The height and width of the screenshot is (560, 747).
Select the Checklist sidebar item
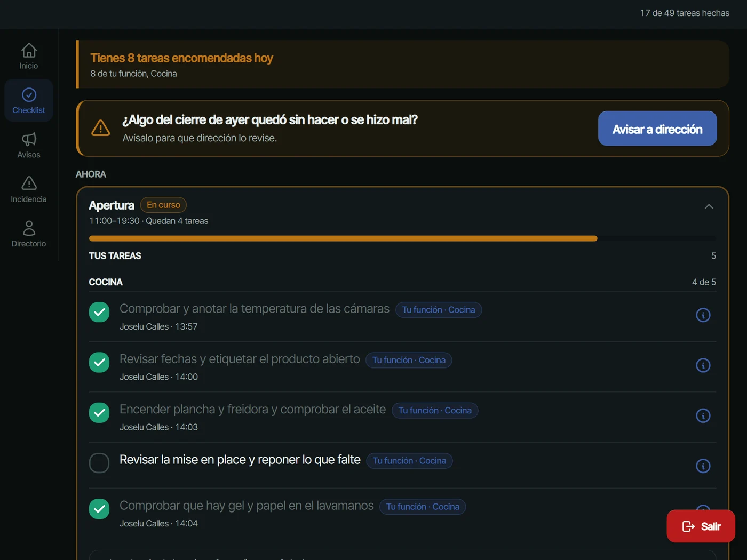pos(29,101)
